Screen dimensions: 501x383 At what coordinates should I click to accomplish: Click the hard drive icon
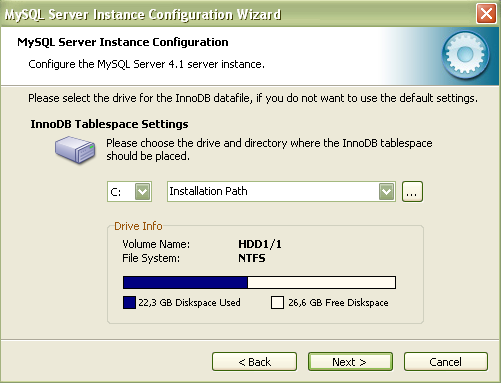tap(75, 150)
